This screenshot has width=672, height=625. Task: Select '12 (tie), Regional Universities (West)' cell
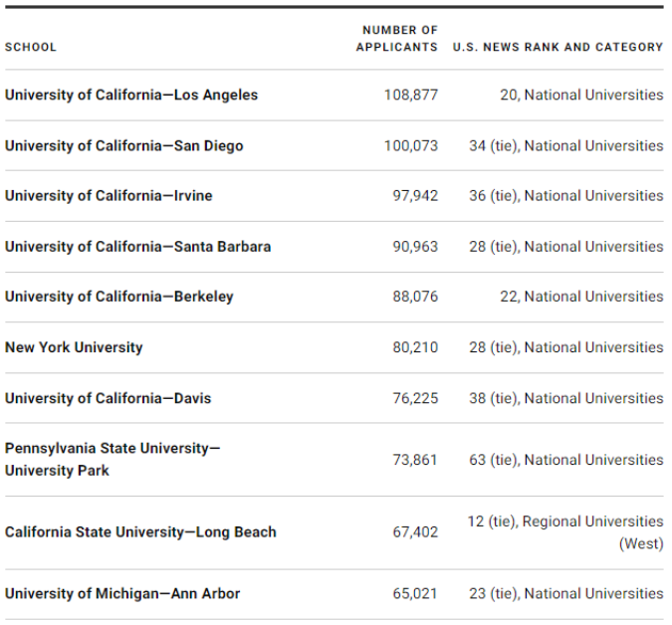[565, 532]
